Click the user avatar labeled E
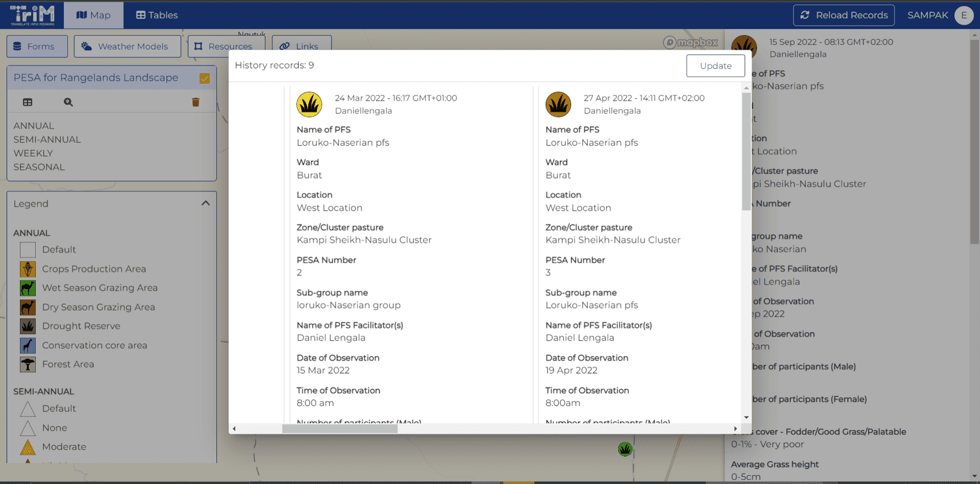The width and height of the screenshot is (980, 484). coord(964,15)
